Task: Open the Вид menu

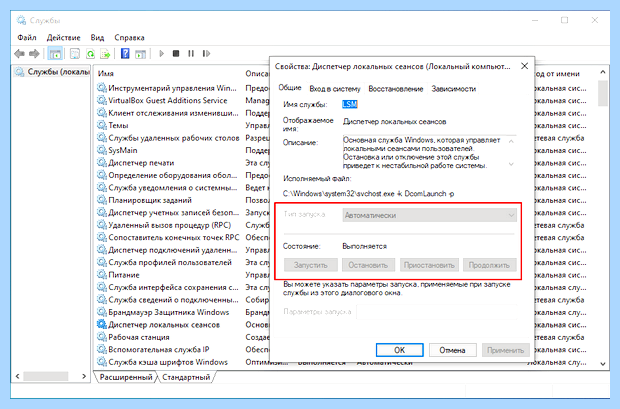Action: click(x=97, y=38)
